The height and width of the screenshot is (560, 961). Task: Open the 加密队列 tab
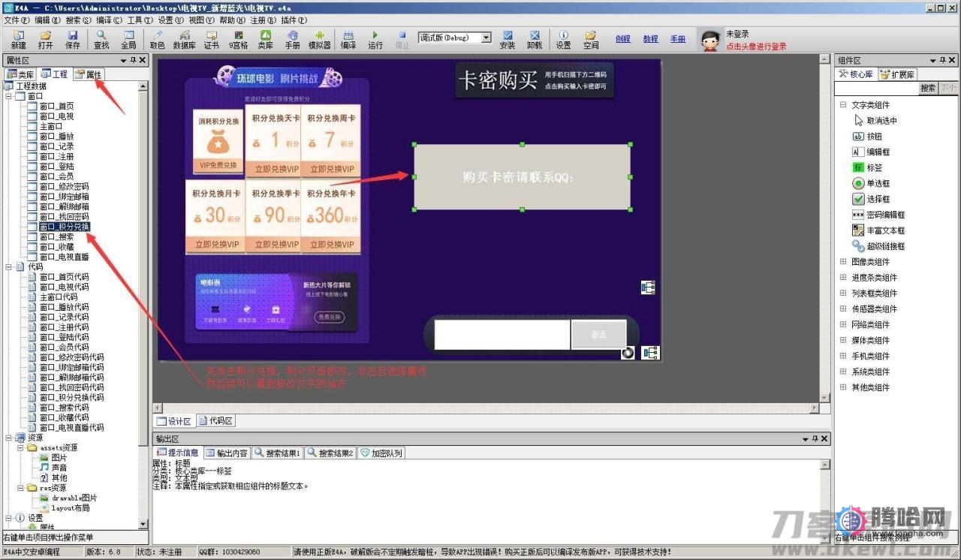point(381,453)
